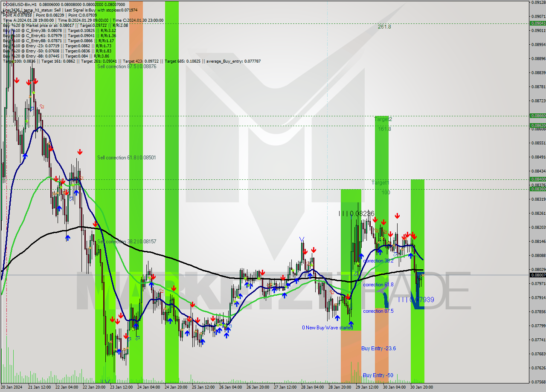Click the blue V marker above 28 Jan peak

pyautogui.click(x=302, y=239)
